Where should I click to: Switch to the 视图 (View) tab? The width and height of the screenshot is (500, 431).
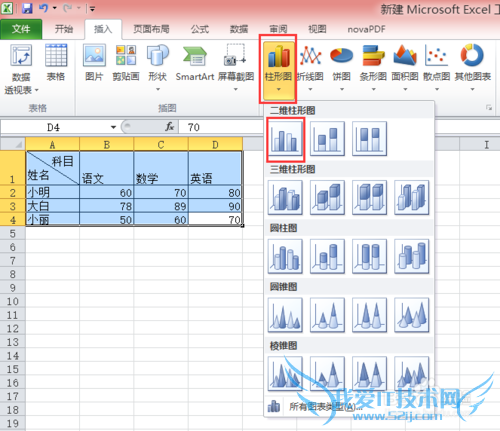click(x=317, y=29)
